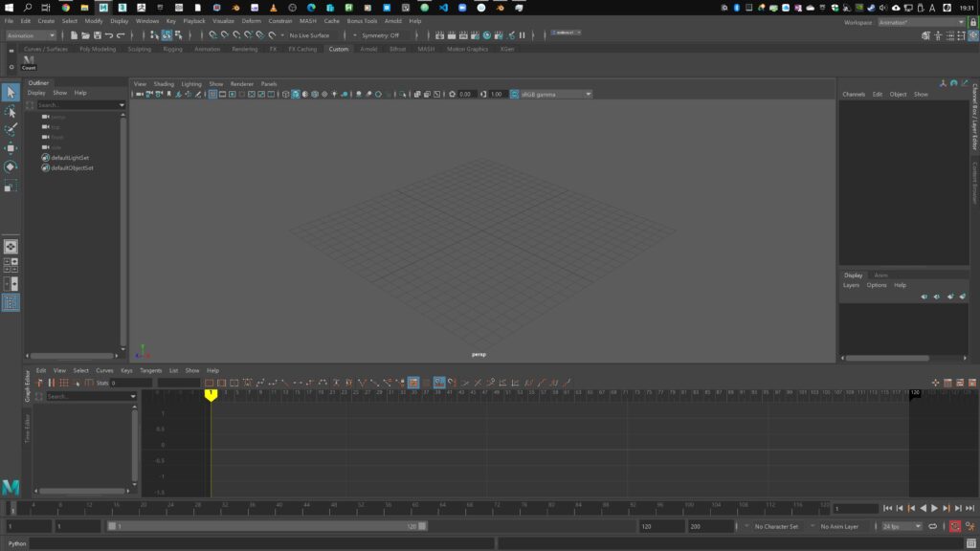The height and width of the screenshot is (551, 980).
Task: Open the Animation menu set dropdown
Action: [x=31, y=35]
